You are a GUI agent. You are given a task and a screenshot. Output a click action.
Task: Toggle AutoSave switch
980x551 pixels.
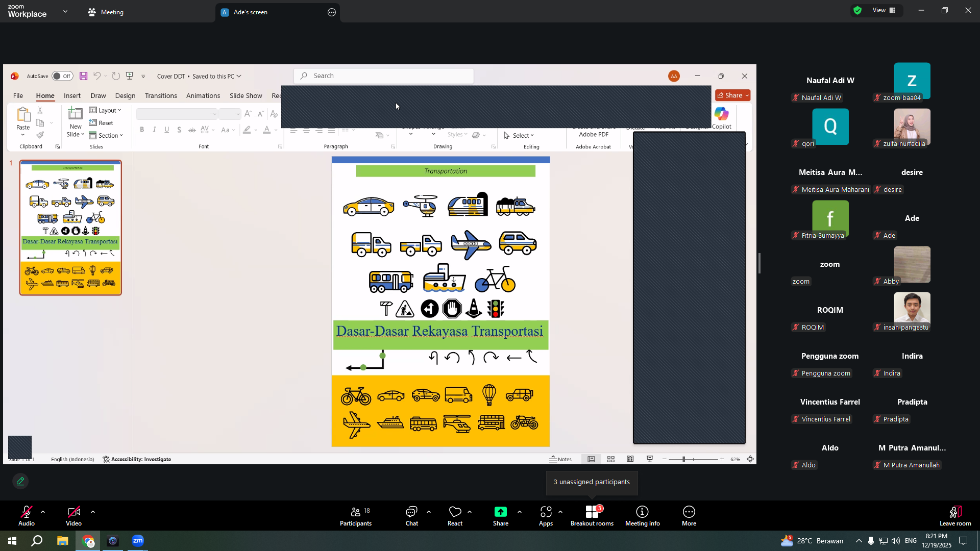coord(63,76)
